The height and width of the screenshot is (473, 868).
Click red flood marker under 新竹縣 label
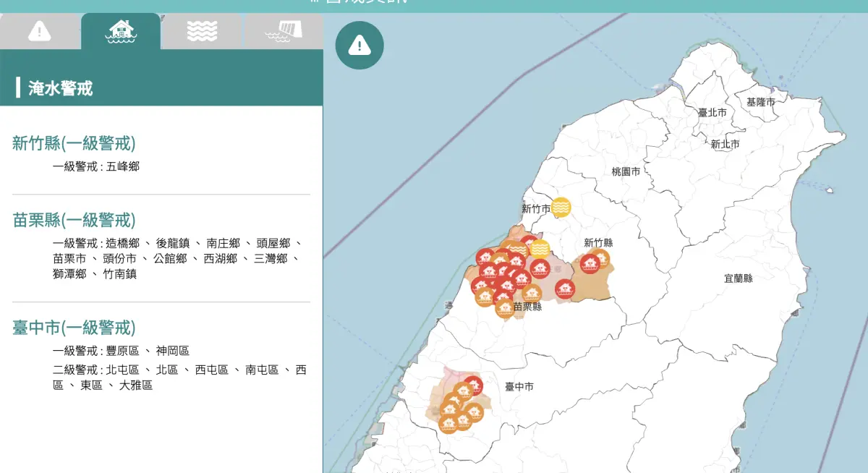pyautogui.click(x=590, y=264)
